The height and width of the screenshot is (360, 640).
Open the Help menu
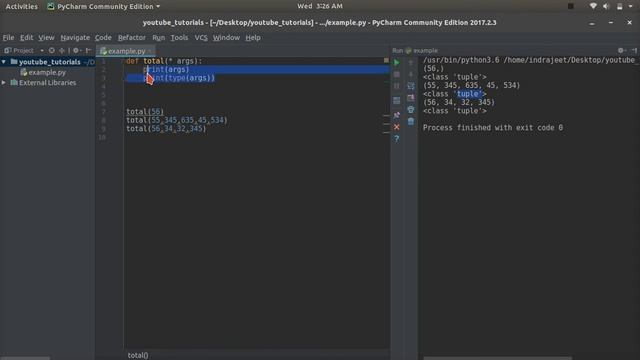pos(253,38)
